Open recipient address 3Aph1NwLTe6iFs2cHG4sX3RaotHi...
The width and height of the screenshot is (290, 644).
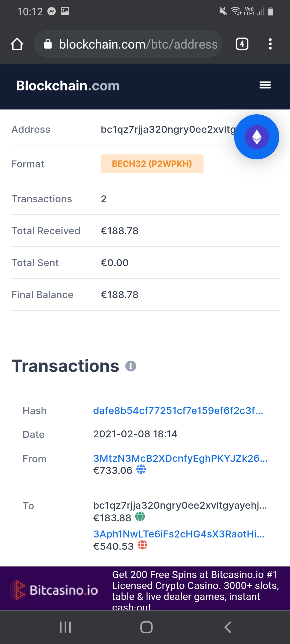pos(179,534)
